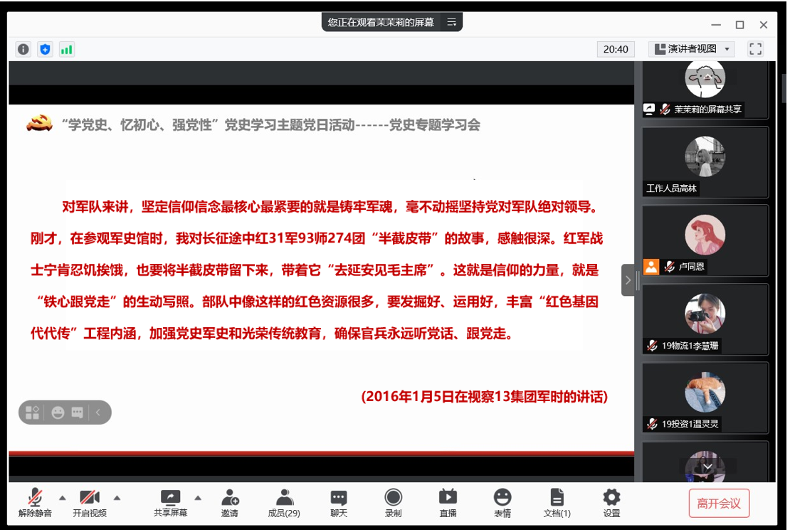Viewport: 790px width, 532px height.
Task: Open the 文档(1) documents panel
Action: 557,503
